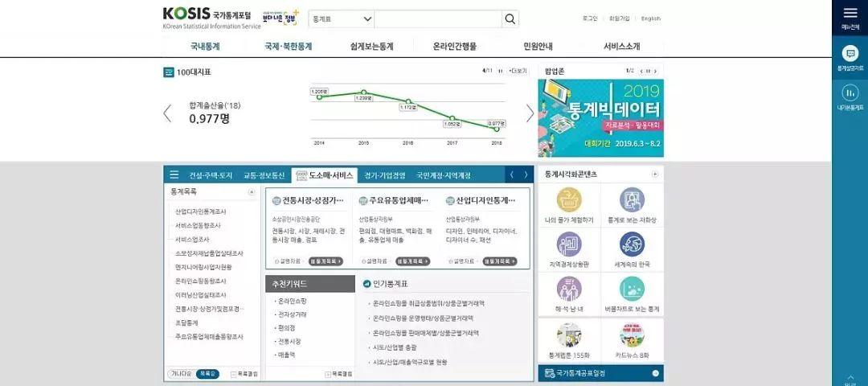
Task: Click the 더보기 button in 100대지표
Action: point(518,72)
